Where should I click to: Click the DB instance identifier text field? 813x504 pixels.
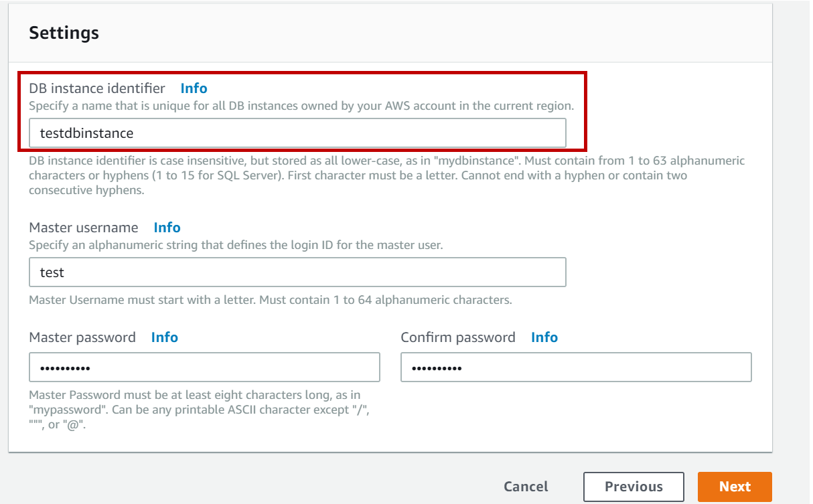[x=297, y=133]
